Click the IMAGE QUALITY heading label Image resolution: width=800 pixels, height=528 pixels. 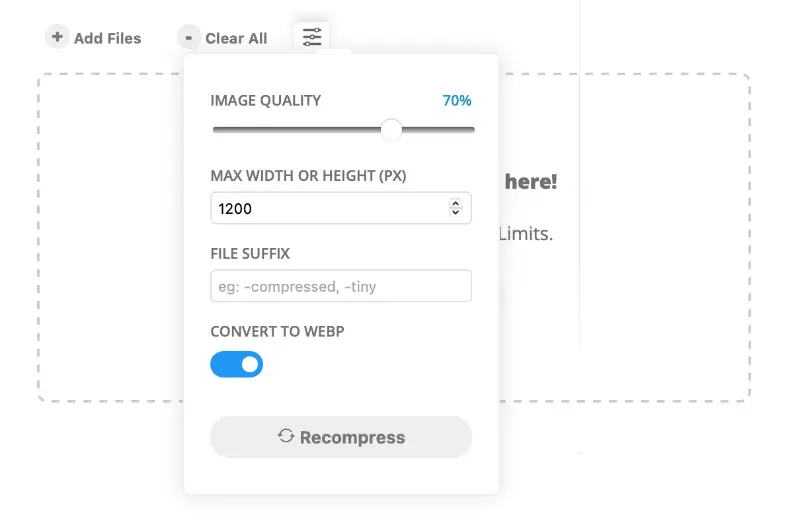point(266,100)
